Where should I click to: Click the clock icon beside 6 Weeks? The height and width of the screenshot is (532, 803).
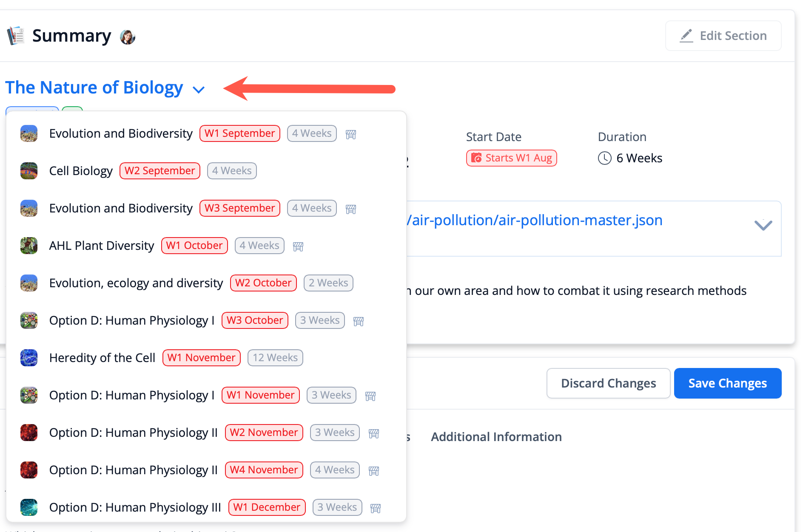tap(604, 158)
